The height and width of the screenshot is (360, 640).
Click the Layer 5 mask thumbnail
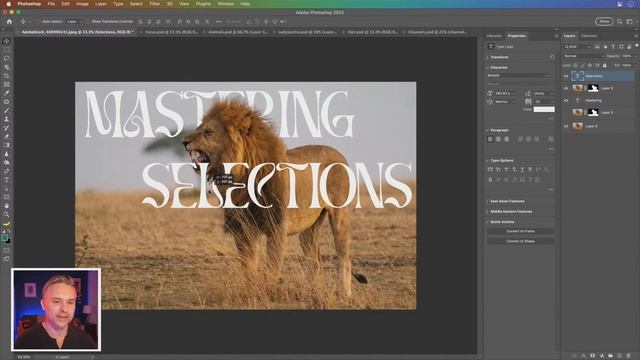(x=593, y=88)
